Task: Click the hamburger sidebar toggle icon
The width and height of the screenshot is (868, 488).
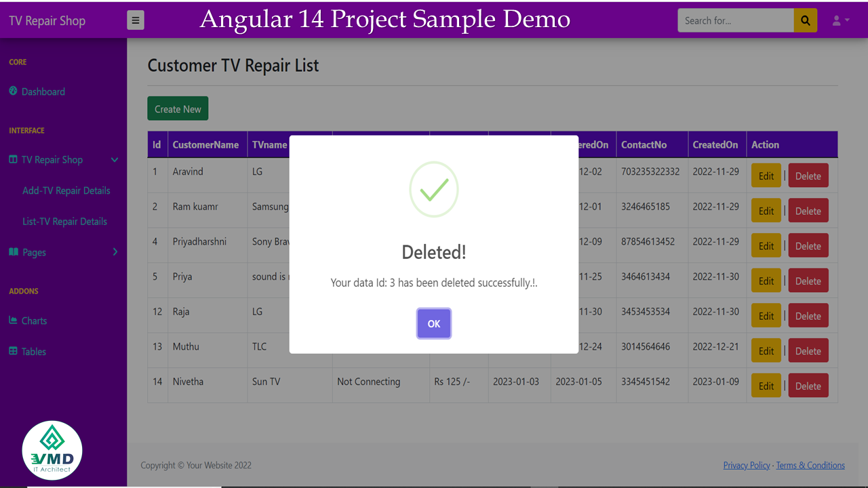Action: point(136,20)
